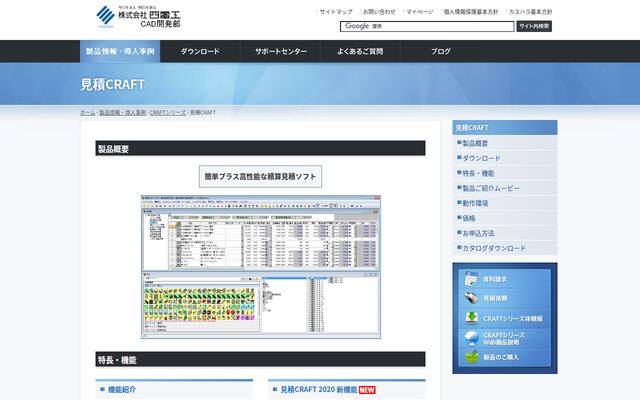Click the 簡単プラス高性能な積算見積ソフト caption box
The height and width of the screenshot is (400, 640).
point(260,176)
